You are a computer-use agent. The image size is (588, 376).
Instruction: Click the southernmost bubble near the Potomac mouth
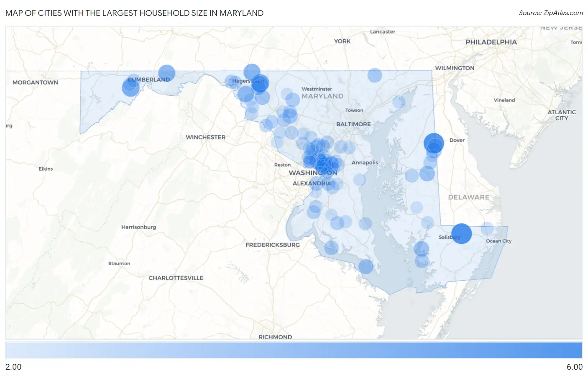click(x=366, y=266)
